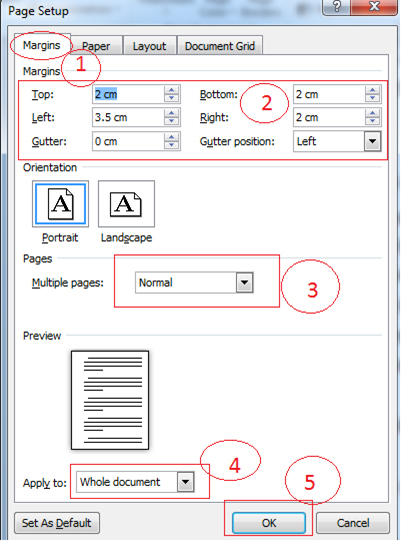Decrease Right margin with down arrow
The height and width of the screenshot is (545, 401).
pyautogui.click(x=373, y=121)
